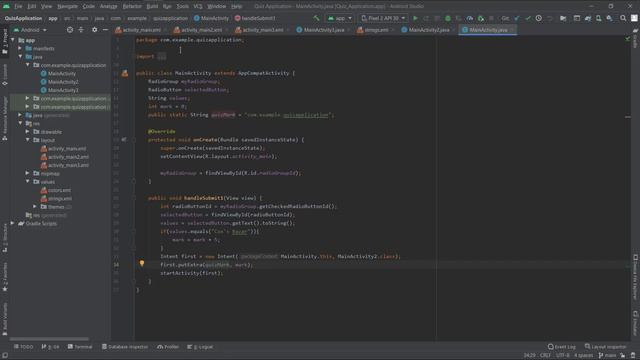640x360 pixels.
Task: Click the override gutter icon beside onCreate
Action: click(x=124, y=140)
